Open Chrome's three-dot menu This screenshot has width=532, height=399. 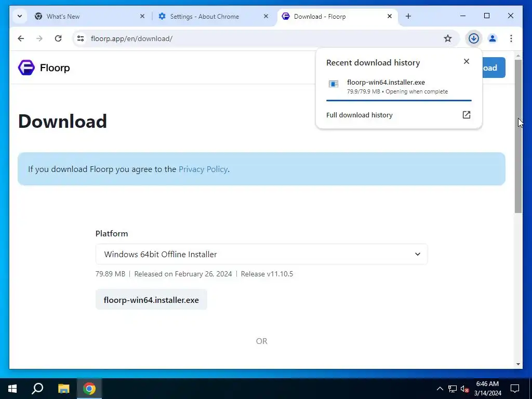pos(511,38)
